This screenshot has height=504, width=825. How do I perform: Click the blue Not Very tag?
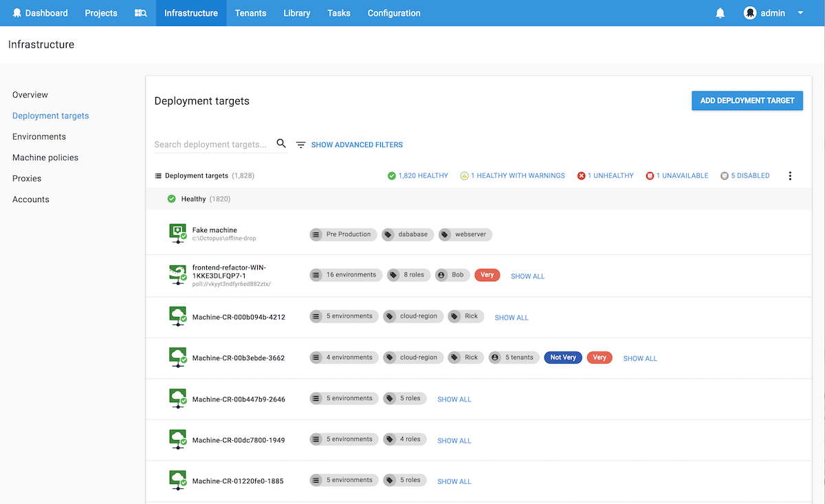(563, 358)
